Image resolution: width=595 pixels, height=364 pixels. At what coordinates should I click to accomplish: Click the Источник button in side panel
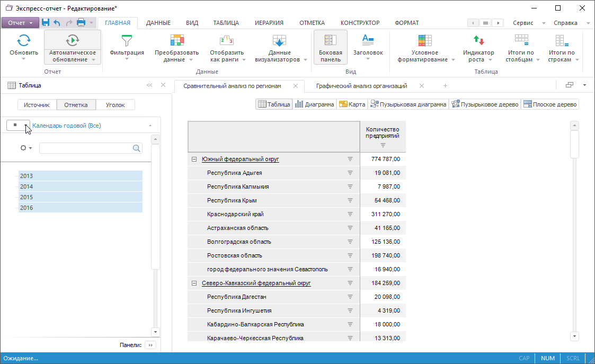[x=37, y=105]
